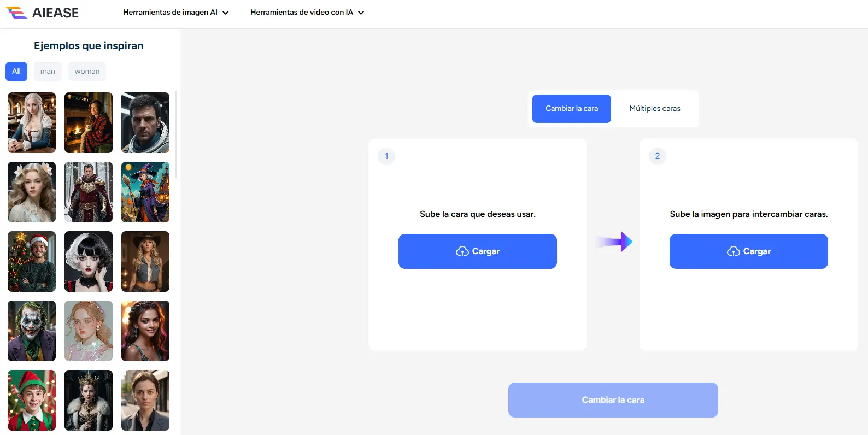Choose the astronaut man example thumbnail
Viewport: 868px width, 435px height.
pos(145,122)
